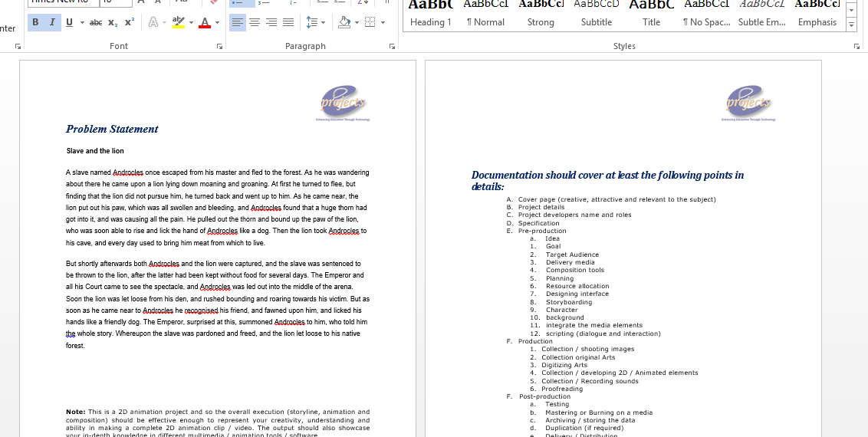Apply yellow text highlight color
The height and width of the screenshot is (437, 868).
[x=178, y=22]
